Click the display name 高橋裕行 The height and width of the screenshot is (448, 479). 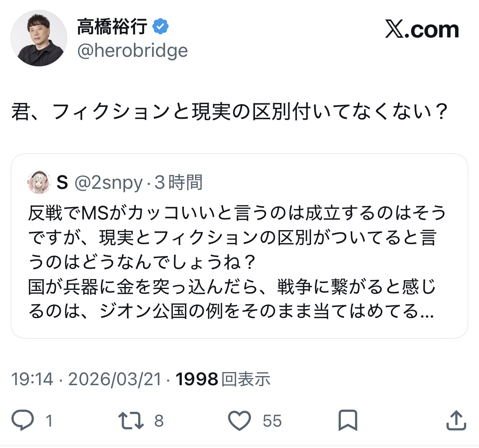click(x=112, y=27)
